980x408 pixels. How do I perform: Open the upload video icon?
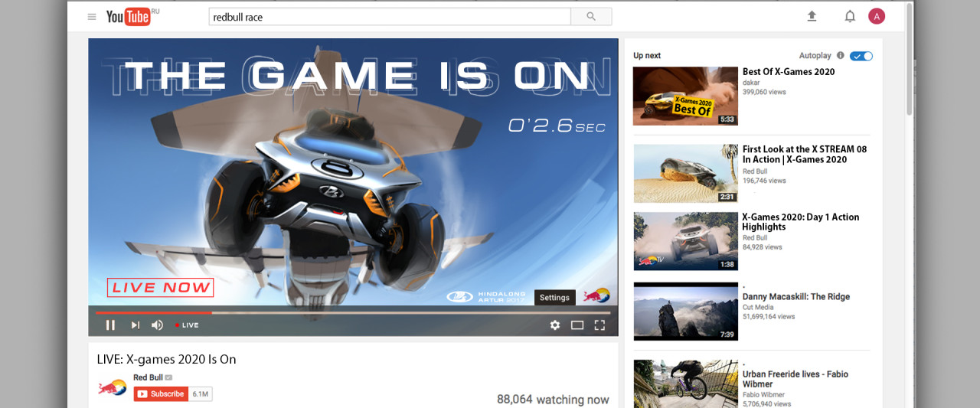tap(812, 16)
